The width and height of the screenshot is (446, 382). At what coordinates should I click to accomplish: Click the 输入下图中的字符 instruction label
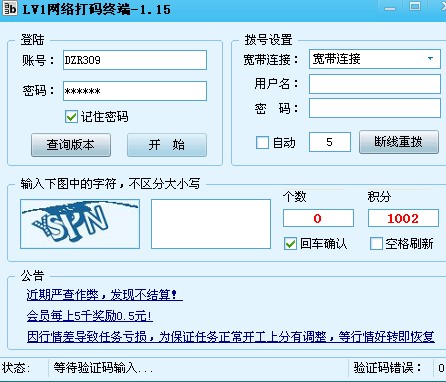[110, 184]
